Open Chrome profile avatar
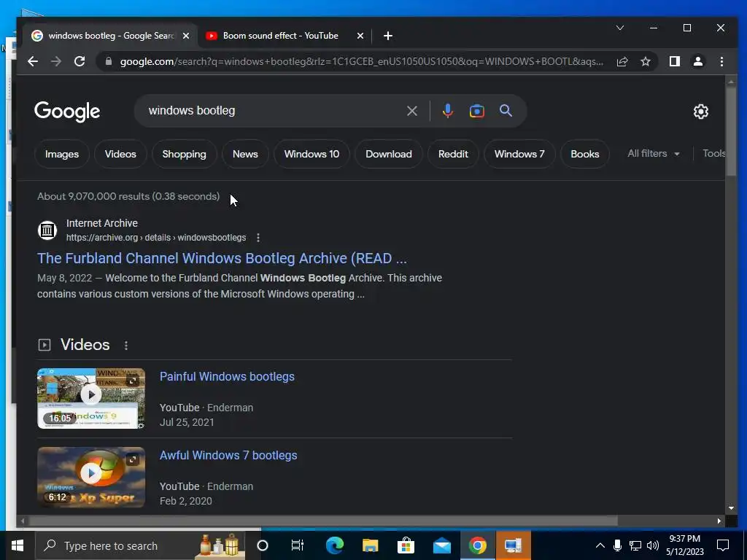 [698, 61]
